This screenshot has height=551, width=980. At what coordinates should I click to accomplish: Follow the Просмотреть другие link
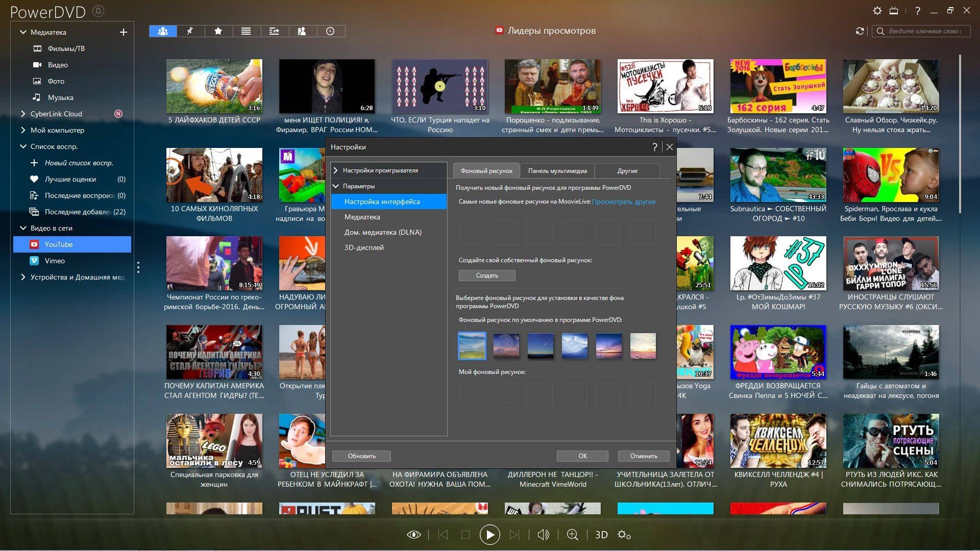(x=624, y=202)
